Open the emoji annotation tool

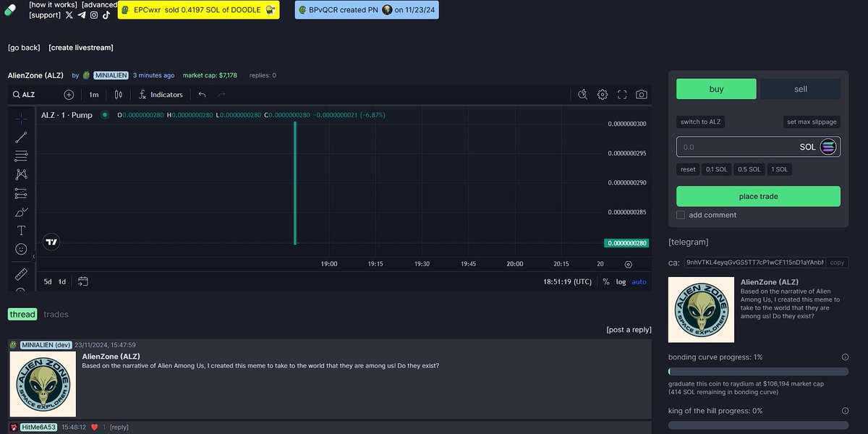pos(21,249)
